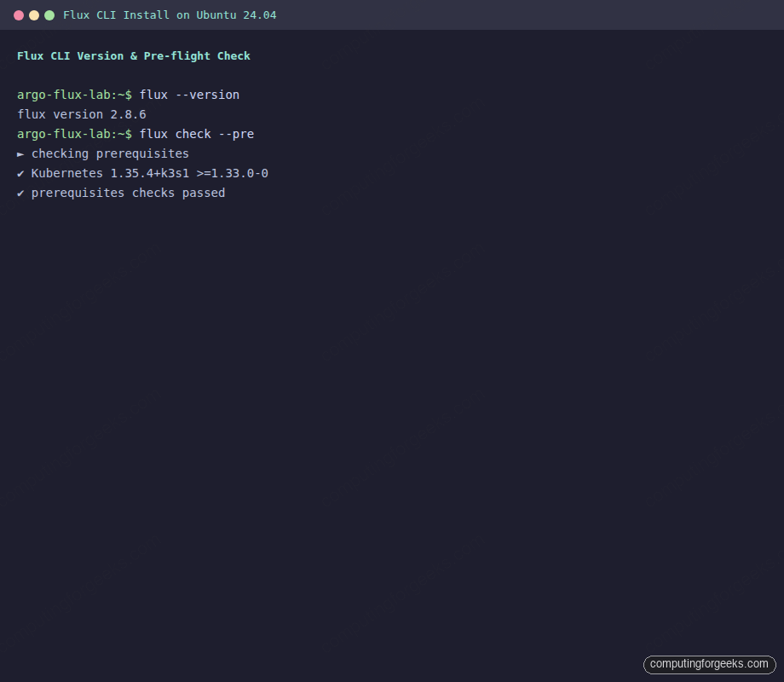Click the heading 'Flux CLI Version & Pre-flight Check'

point(134,56)
